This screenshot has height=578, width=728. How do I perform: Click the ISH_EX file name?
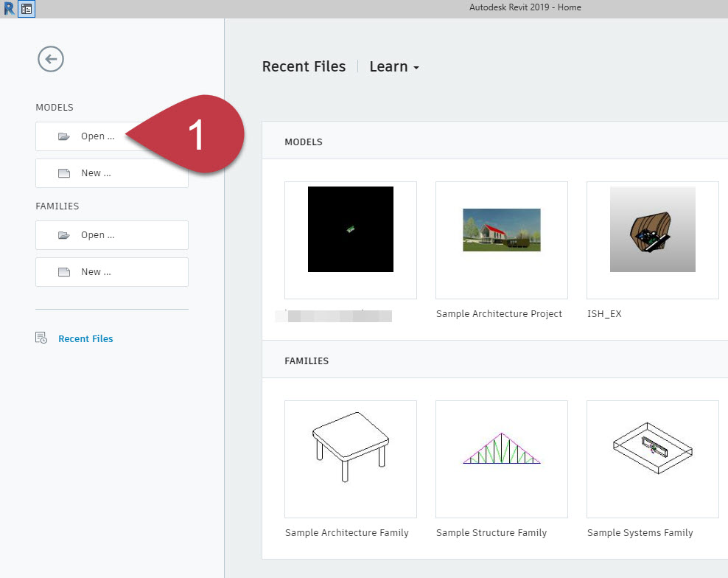click(x=604, y=314)
